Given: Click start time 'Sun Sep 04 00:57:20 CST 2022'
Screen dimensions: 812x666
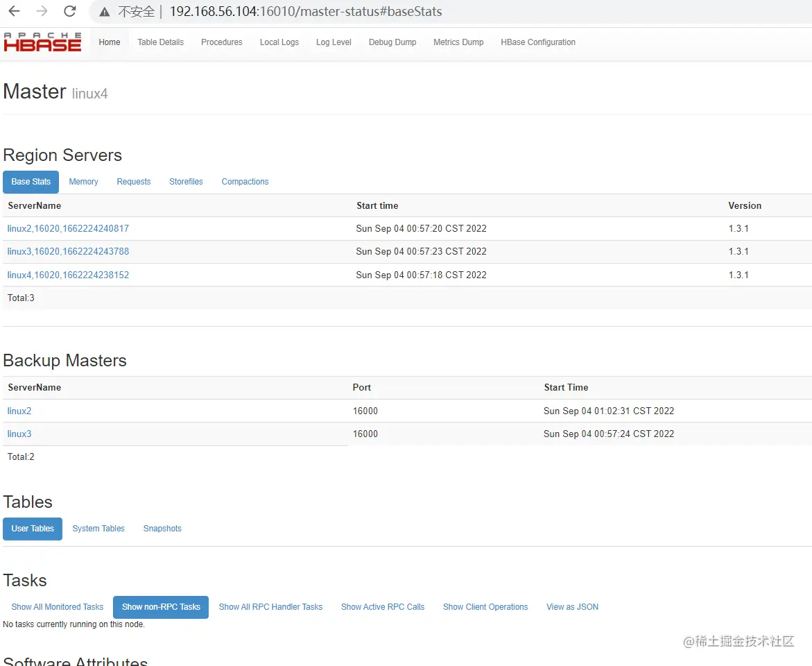Looking at the screenshot, I should click(x=421, y=228).
